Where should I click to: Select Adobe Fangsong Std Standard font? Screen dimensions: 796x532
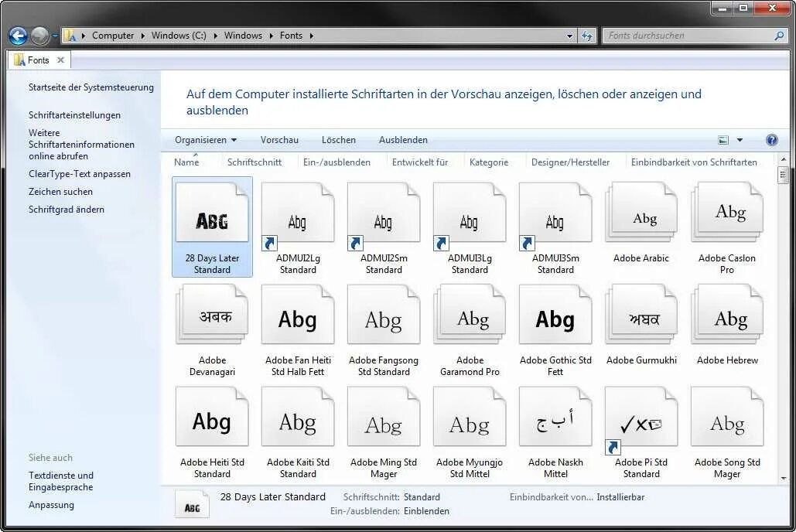[384, 330]
